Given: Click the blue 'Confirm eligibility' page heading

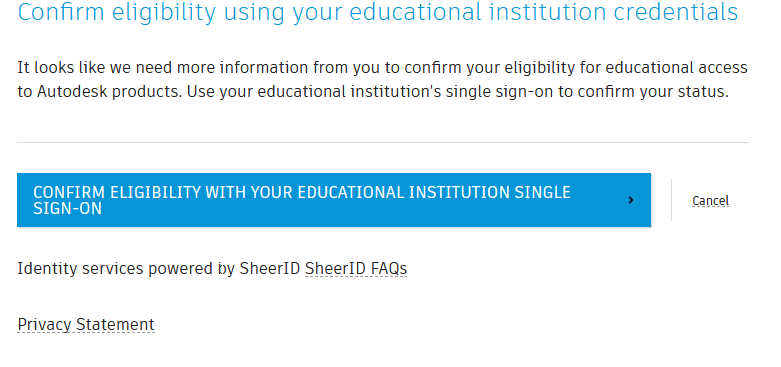Looking at the screenshot, I should [x=378, y=12].
